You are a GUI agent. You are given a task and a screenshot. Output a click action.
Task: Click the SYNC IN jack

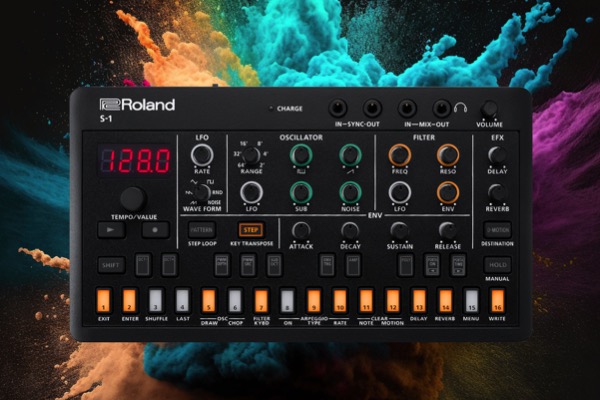[x=338, y=108]
